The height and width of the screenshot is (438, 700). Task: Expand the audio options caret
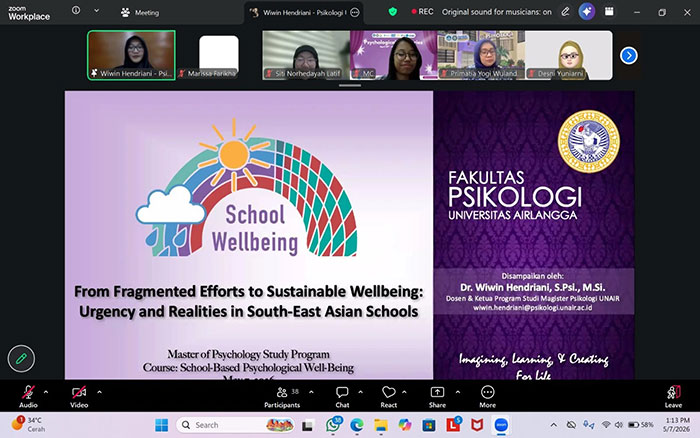click(x=46, y=392)
